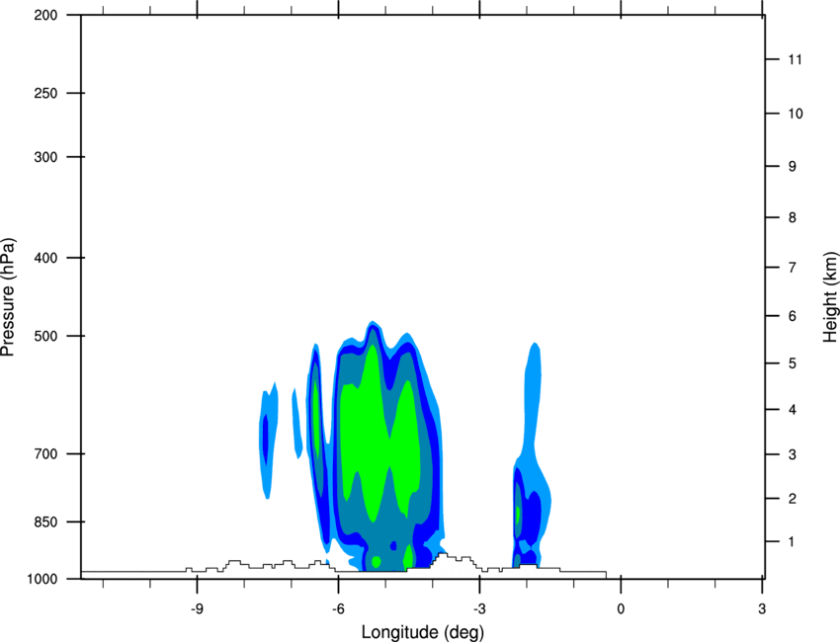Screen dimensions: 840x642
Task: Click the 'Longitude (deg)' axis title
Action: [423, 632]
